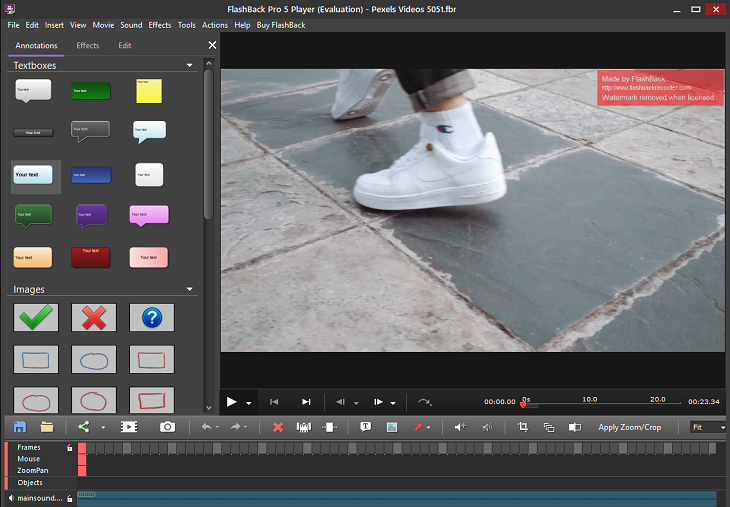
Task: Click the Apply Zoom/Crop button
Action: tap(629, 427)
